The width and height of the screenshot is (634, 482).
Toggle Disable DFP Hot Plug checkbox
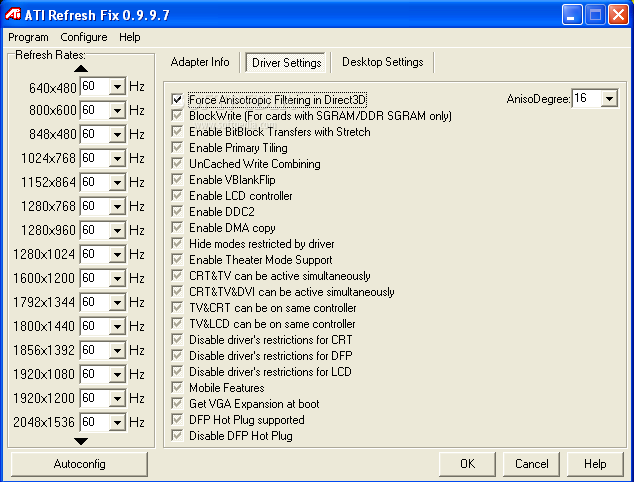point(177,436)
